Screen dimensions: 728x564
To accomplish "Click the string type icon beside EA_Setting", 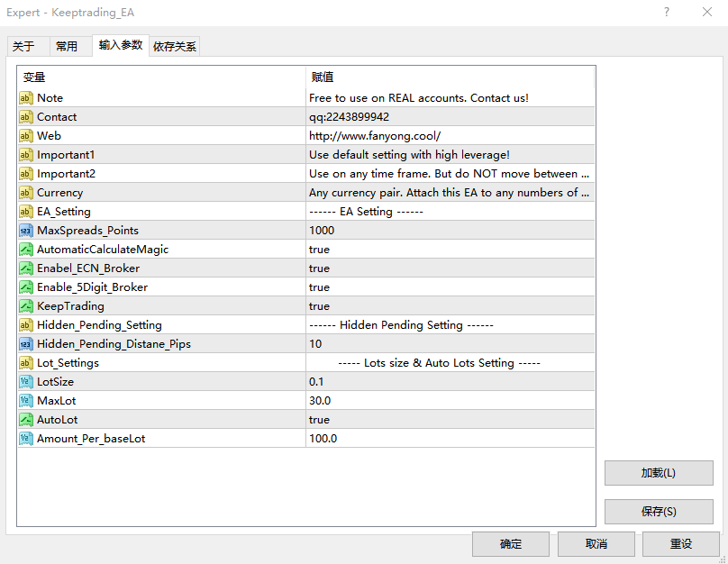I will [x=25, y=211].
